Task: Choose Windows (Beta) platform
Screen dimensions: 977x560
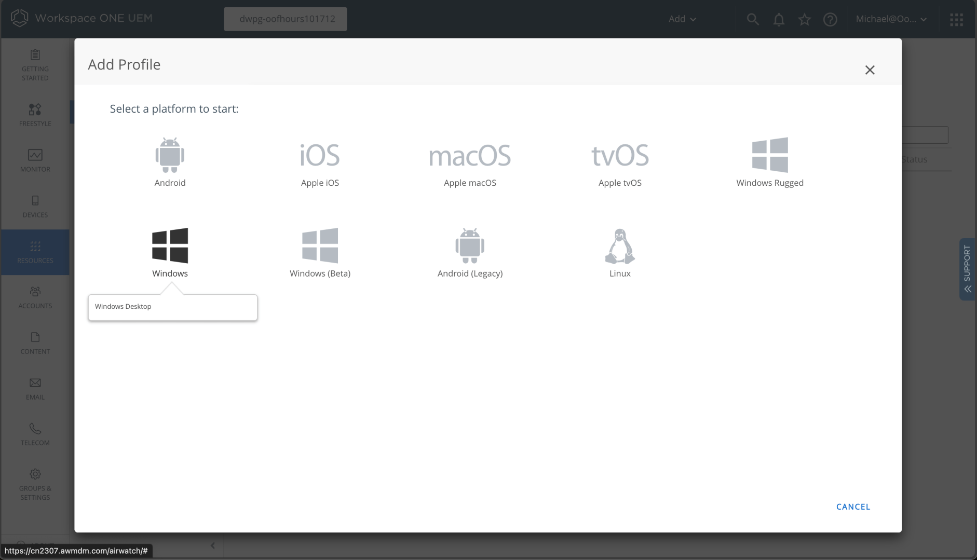Action: tap(320, 246)
